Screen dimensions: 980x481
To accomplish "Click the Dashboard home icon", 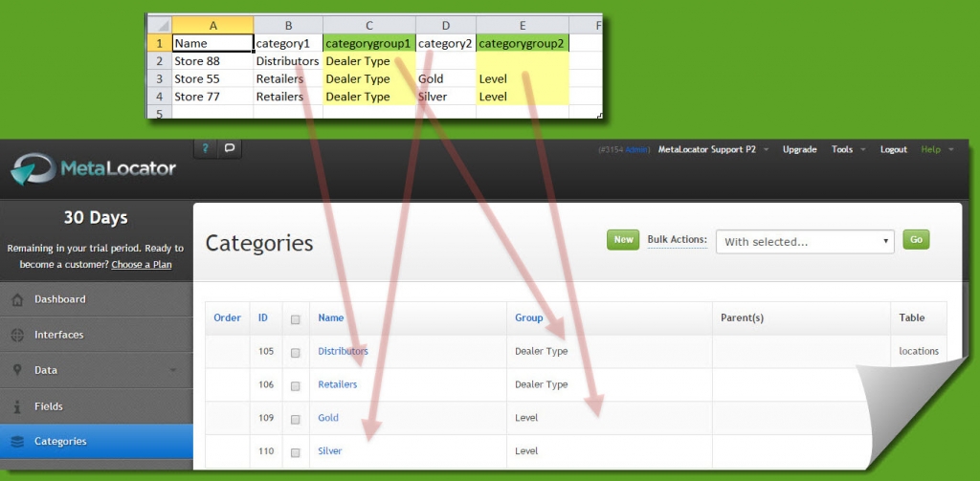I will pyautogui.click(x=17, y=300).
